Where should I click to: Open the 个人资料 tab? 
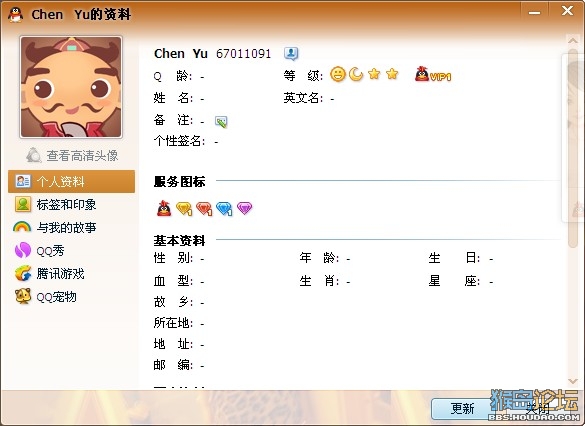click(71, 182)
